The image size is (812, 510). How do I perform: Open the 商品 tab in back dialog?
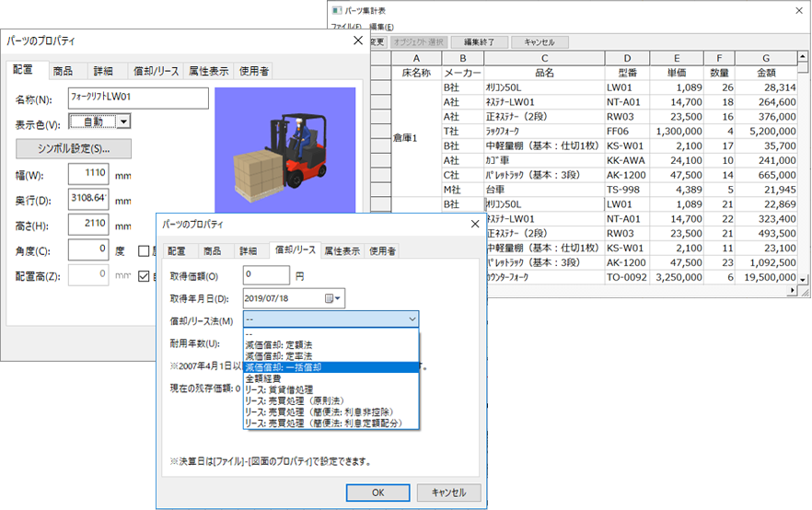[64, 71]
